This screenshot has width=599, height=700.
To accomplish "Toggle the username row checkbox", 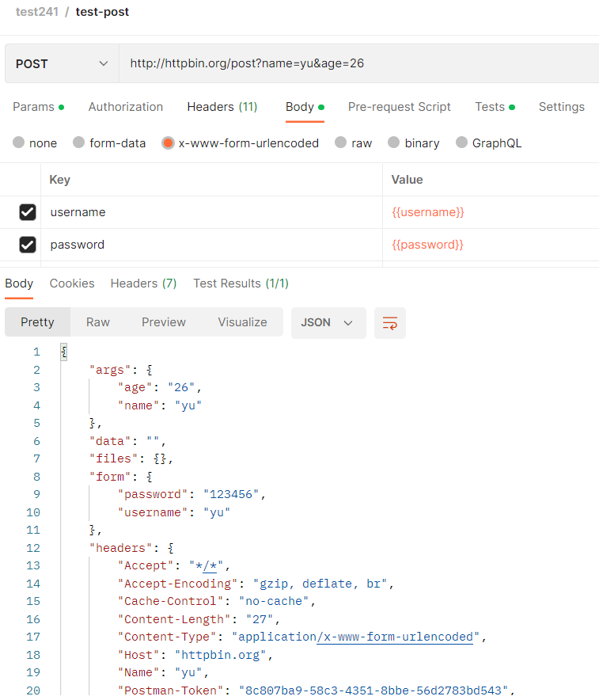I will pos(28,212).
